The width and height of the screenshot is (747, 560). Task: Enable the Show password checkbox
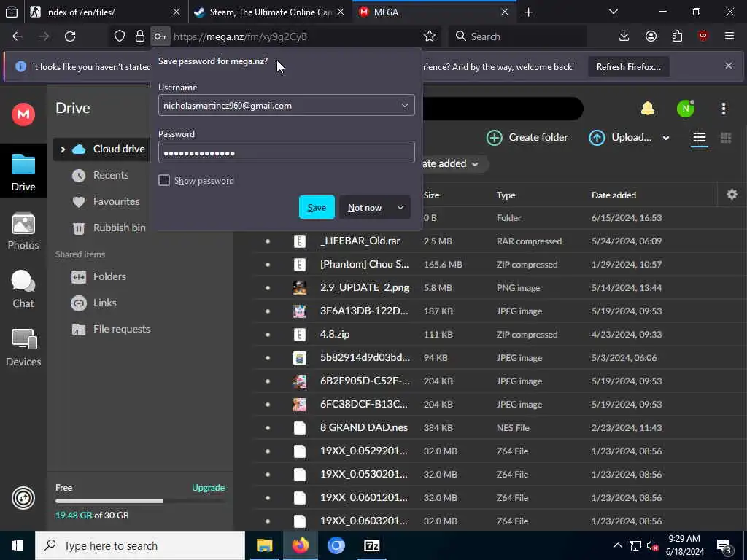coord(164,181)
